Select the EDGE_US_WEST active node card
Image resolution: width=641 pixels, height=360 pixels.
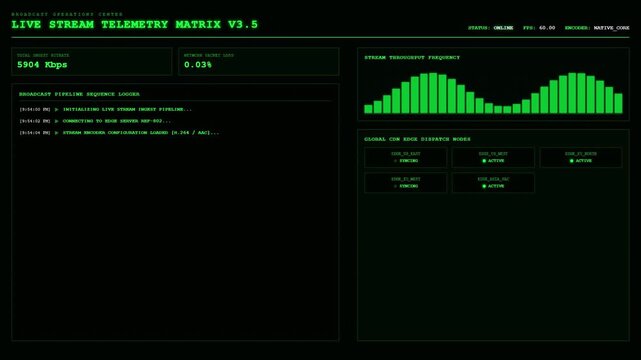(x=493, y=157)
